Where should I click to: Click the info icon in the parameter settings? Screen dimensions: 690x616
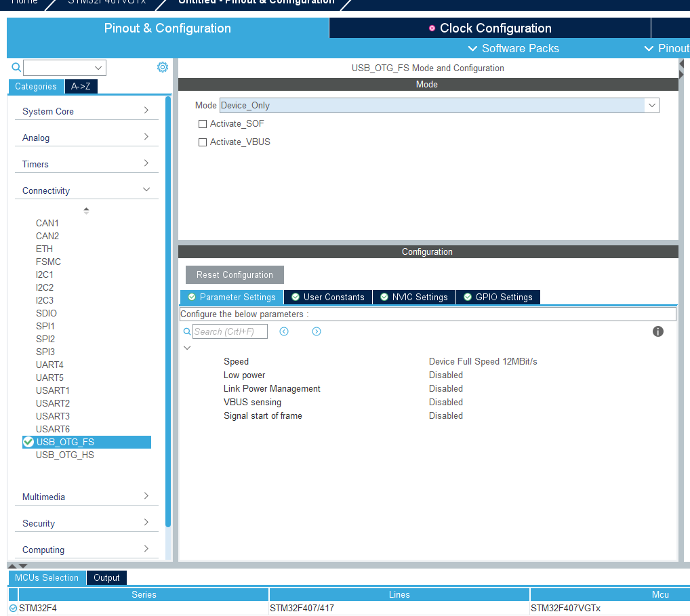pyautogui.click(x=657, y=331)
